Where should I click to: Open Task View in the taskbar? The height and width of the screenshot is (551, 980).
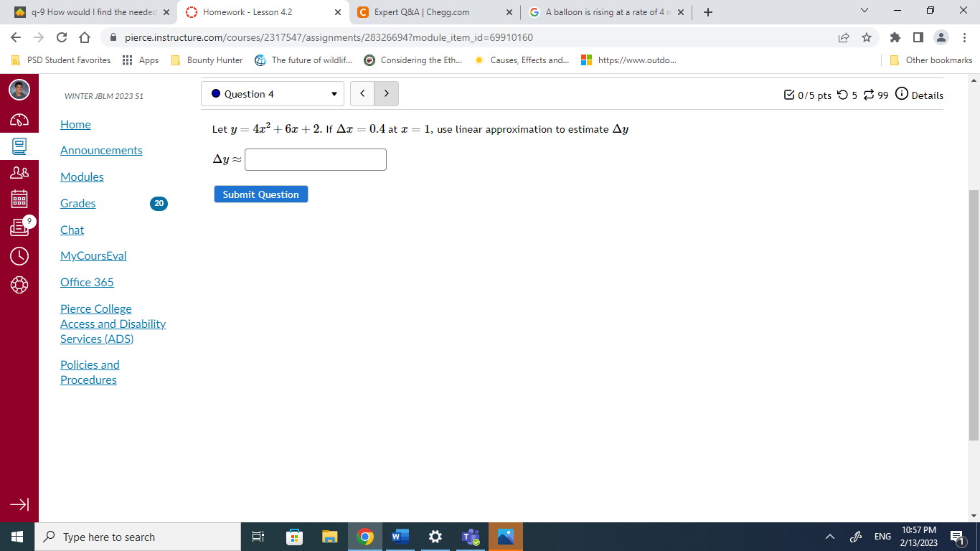(258, 537)
